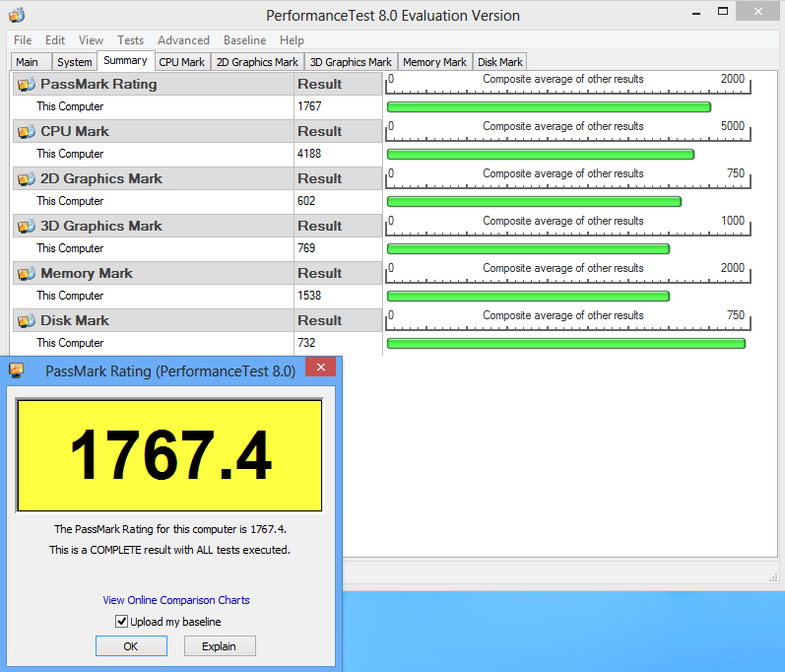Click the PassMark Rating dialog title icon
The image size is (785, 672).
(x=17, y=370)
